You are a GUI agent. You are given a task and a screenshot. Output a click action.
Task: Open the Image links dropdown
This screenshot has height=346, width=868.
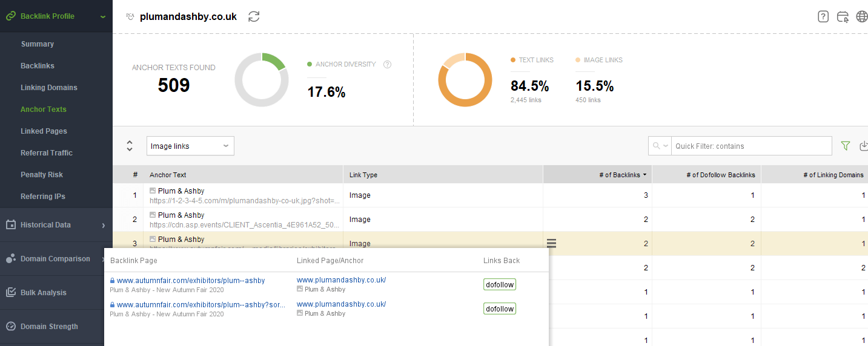click(x=190, y=146)
